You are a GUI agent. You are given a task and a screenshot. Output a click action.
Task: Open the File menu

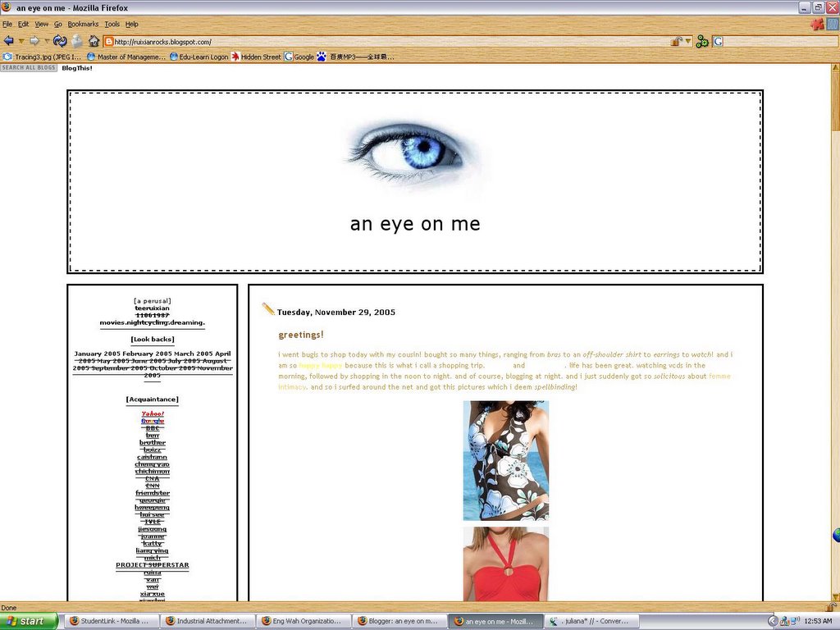[x=7, y=24]
